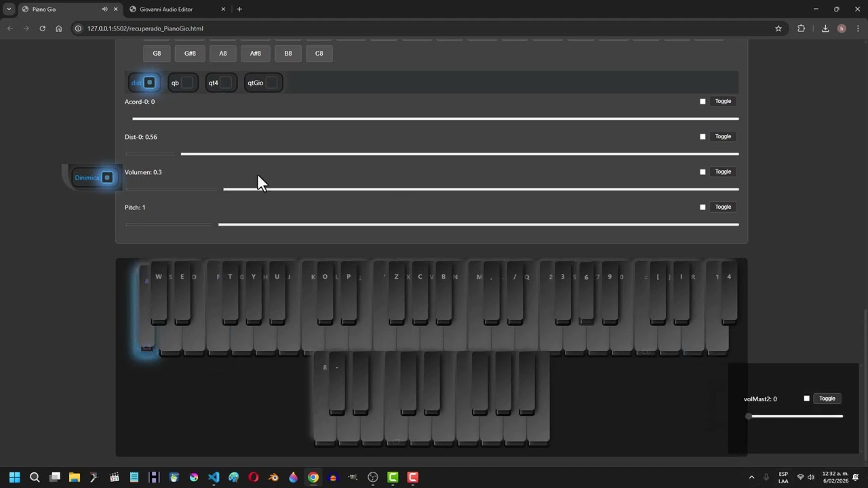Adjust the Dist-0 slider track
Screen dimensions: 868x488
pos(432,154)
